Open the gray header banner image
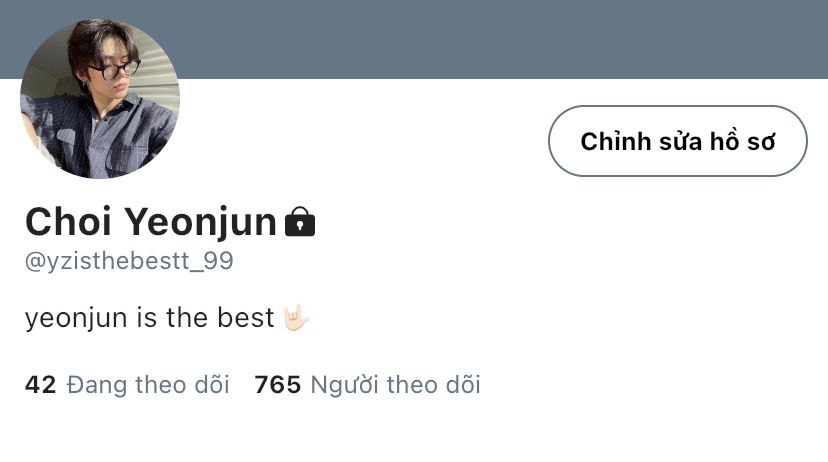Viewport: 828px width, 462px height. click(414, 39)
